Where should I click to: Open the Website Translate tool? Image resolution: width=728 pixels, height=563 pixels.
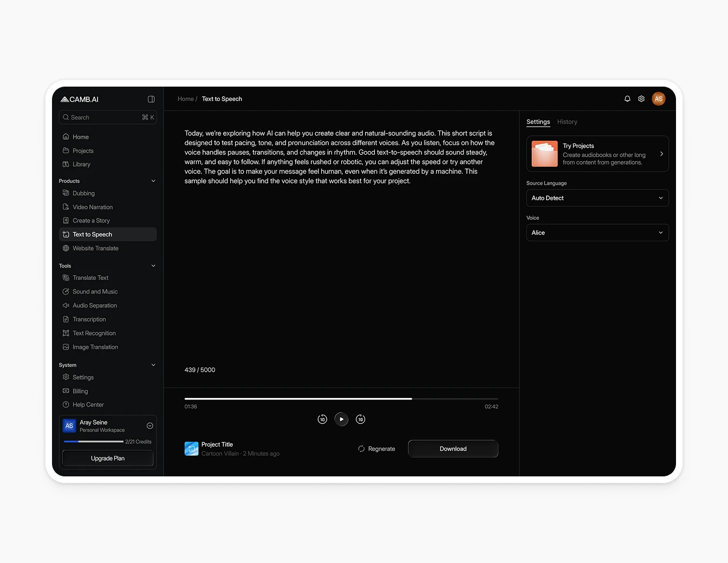(x=95, y=248)
